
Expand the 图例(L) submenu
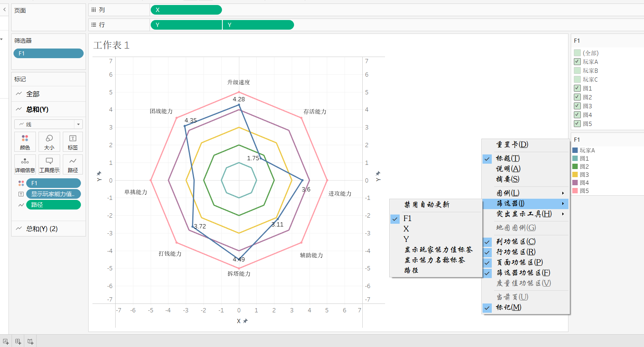point(526,193)
